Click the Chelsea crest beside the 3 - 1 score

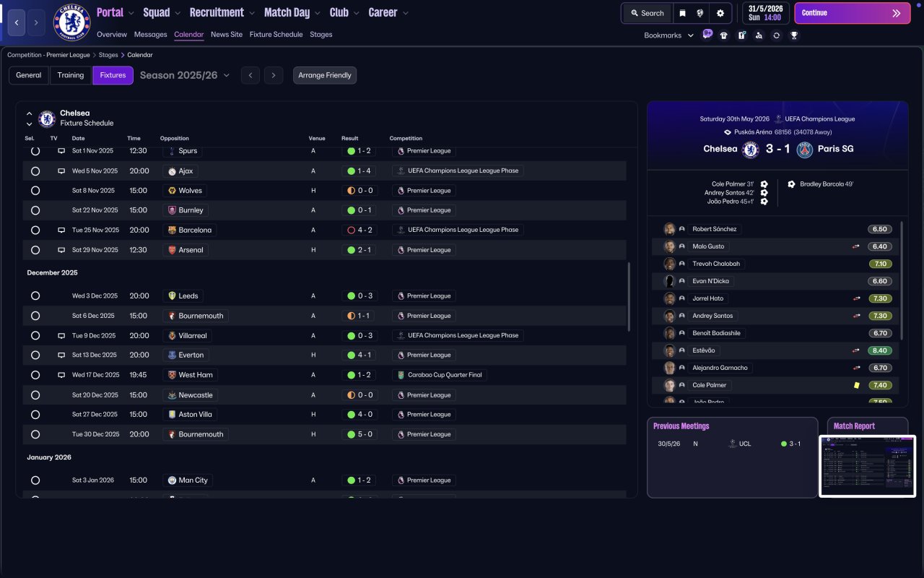pyautogui.click(x=751, y=150)
